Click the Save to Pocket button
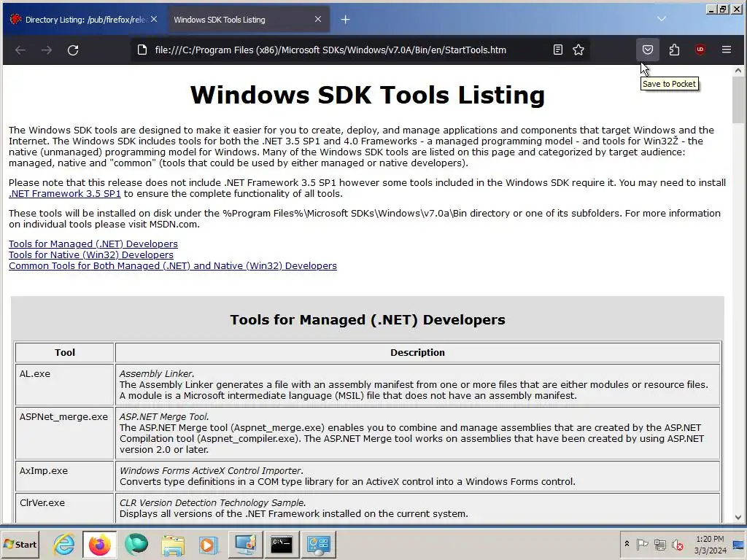The height and width of the screenshot is (560, 747). pyautogui.click(x=648, y=50)
